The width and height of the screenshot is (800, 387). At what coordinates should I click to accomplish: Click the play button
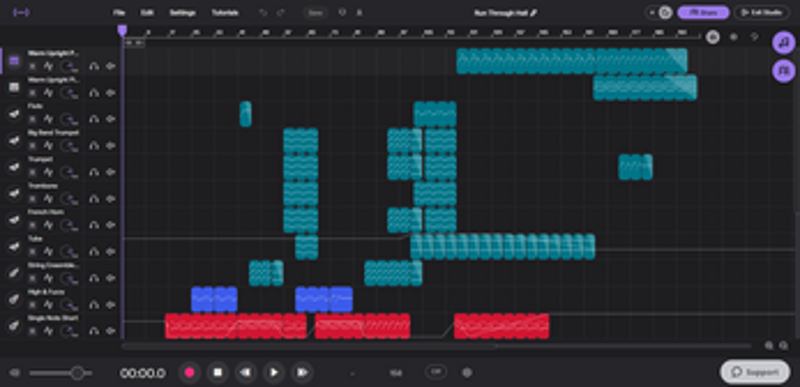(x=273, y=373)
